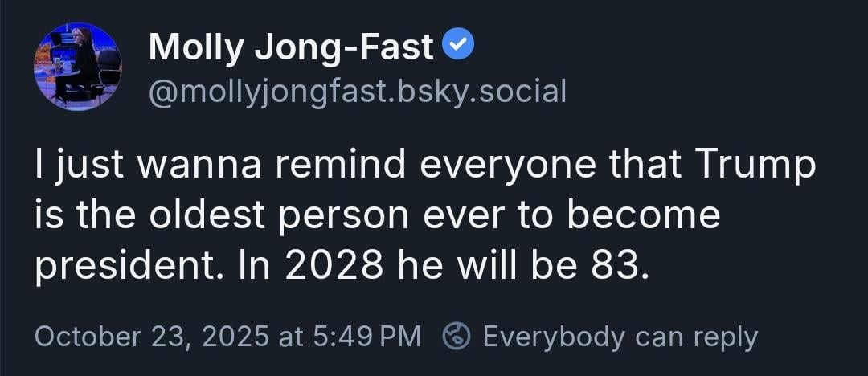Click the blue verified checkmark badge
Image resolution: width=868 pixels, height=376 pixels.
tap(459, 47)
